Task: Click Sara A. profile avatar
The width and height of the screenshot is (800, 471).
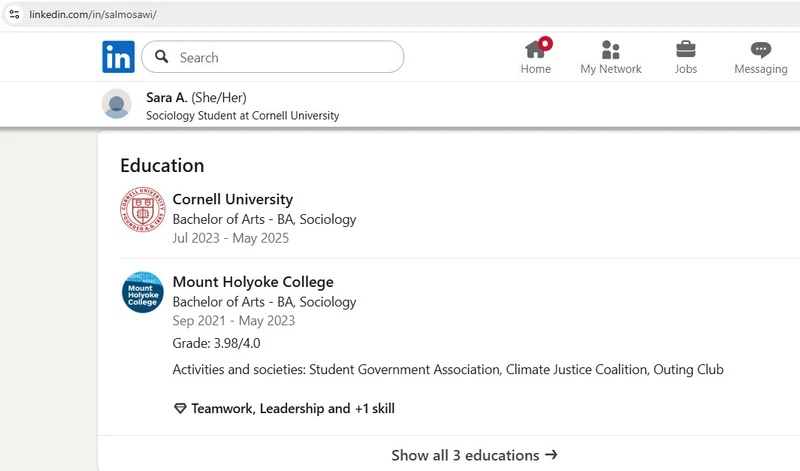Action: pos(117,104)
